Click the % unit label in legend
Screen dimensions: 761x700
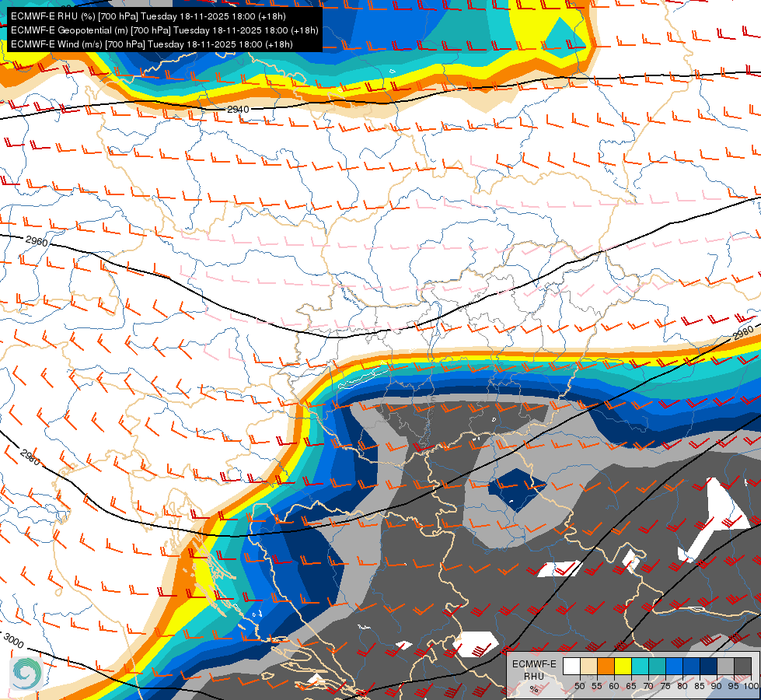click(x=534, y=689)
